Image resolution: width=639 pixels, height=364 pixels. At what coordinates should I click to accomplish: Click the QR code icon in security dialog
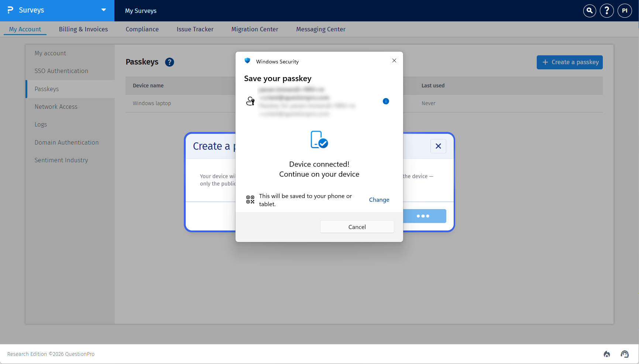click(250, 200)
